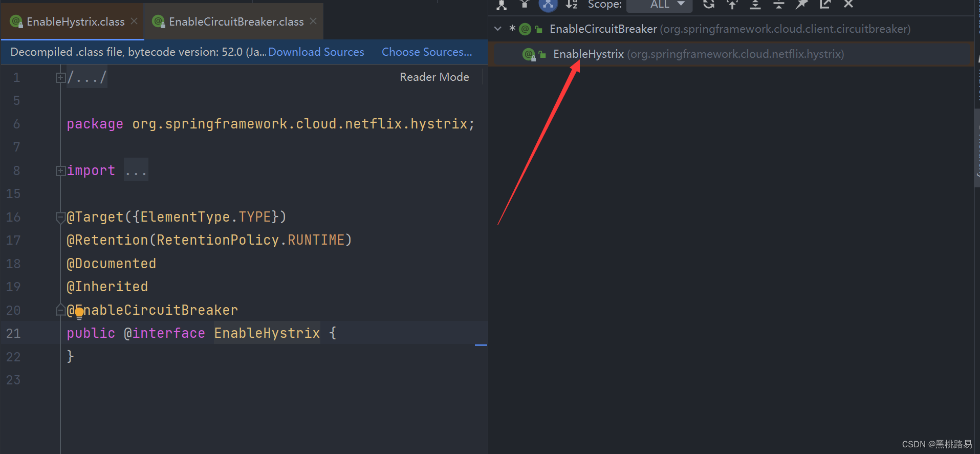Collapse all hierarchy nodes
The height and width of the screenshot is (454, 980).
point(778,5)
